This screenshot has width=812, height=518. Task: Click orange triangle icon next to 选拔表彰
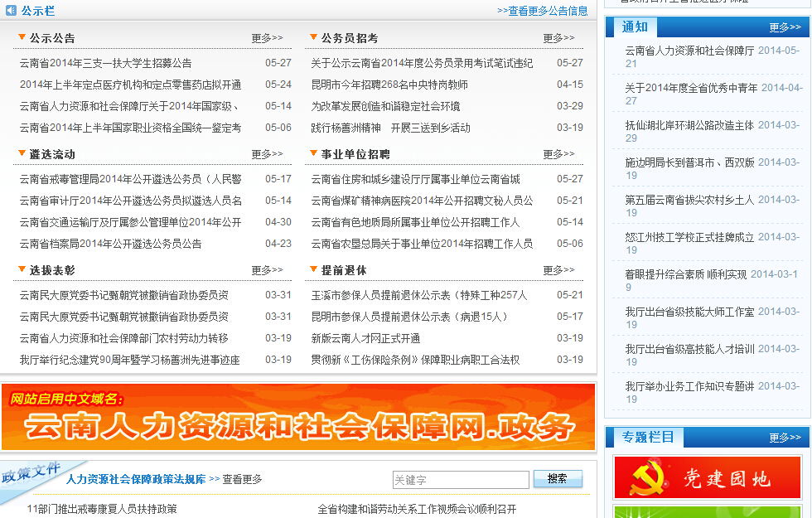pyautogui.click(x=22, y=269)
